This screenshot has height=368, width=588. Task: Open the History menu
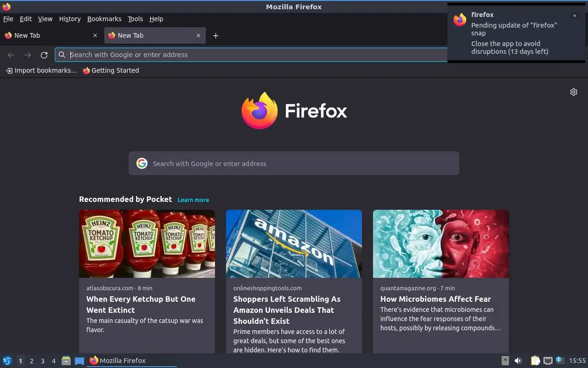tap(70, 19)
